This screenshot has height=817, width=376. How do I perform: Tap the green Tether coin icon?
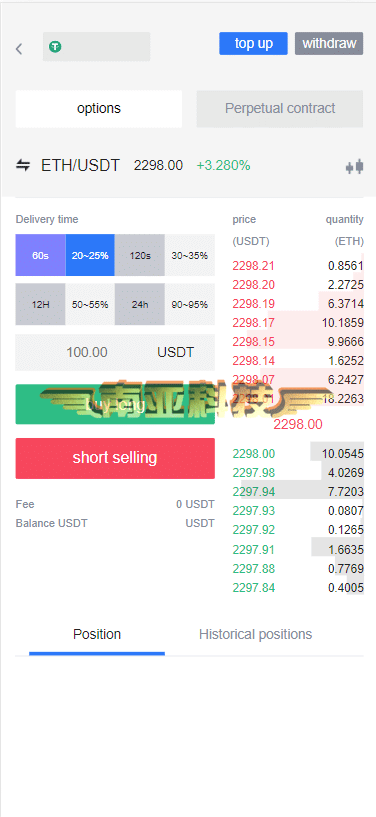55,47
